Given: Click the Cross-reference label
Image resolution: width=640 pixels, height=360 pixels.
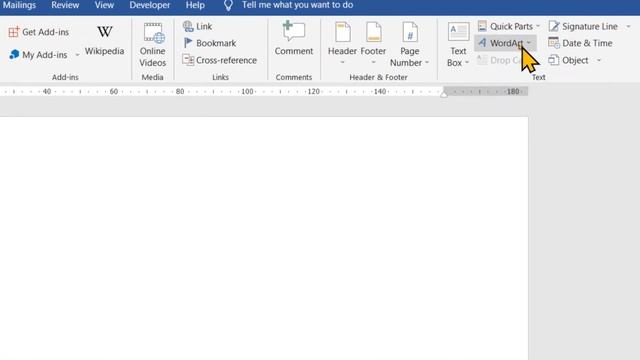Looking at the screenshot, I should coord(227,60).
